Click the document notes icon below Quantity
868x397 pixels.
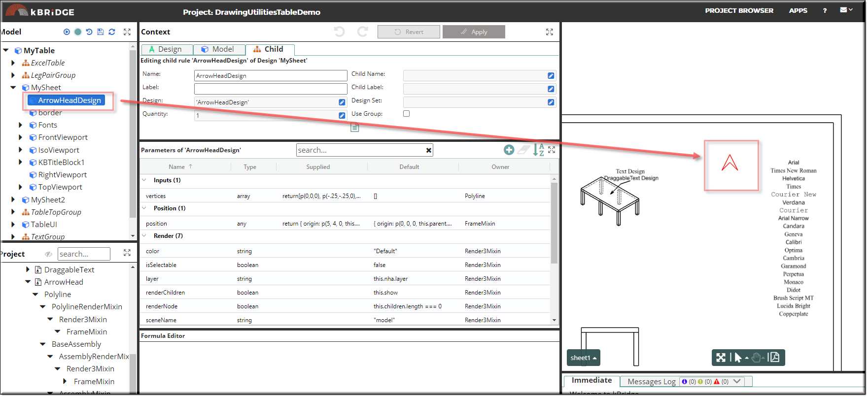coord(354,128)
